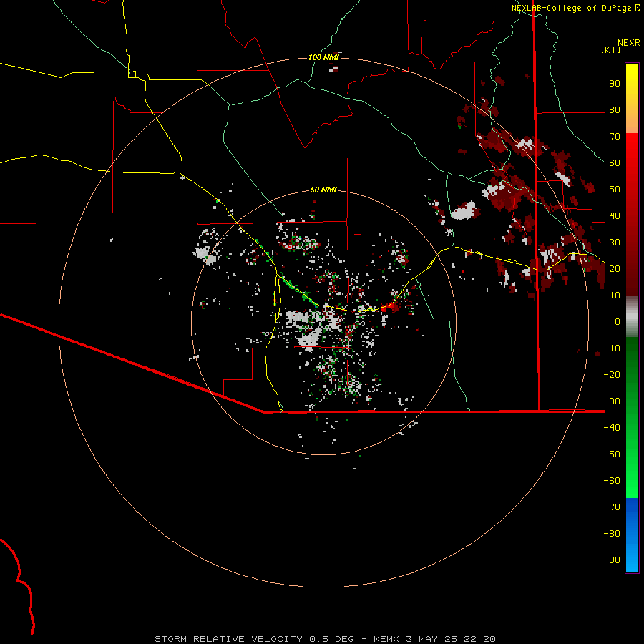The height and width of the screenshot is (644, 644).
Task: Click the 3 MAY 25 22:20 timestamp
Action: pos(451,639)
